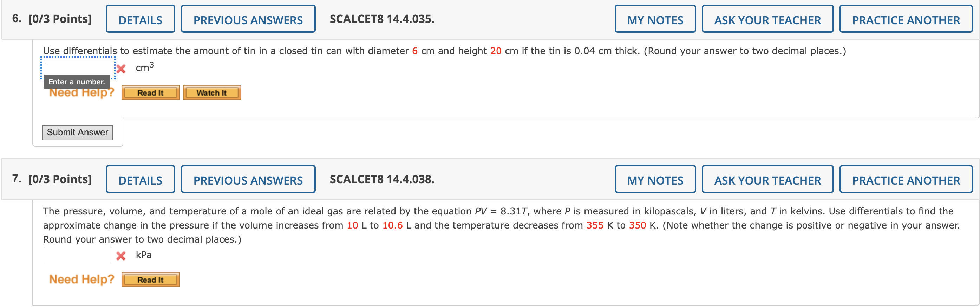Image resolution: width=980 pixels, height=308 pixels.
Task: Dismiss the Enter a number tooltip
Action: (78, 82)
